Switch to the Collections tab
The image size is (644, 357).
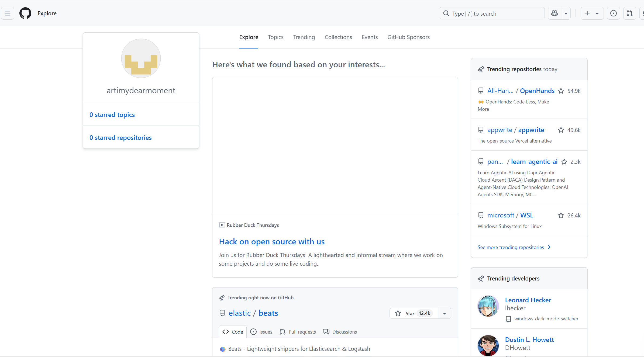click(338, 37)
